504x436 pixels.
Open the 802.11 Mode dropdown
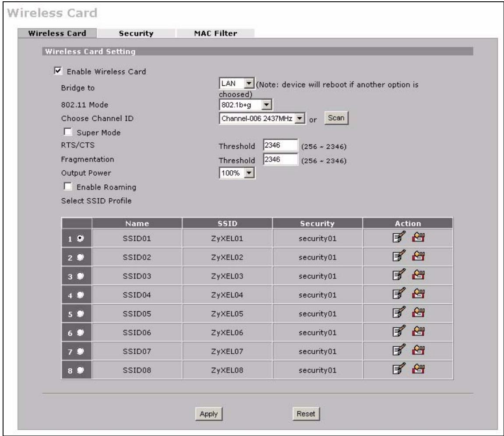coord(246,105)
